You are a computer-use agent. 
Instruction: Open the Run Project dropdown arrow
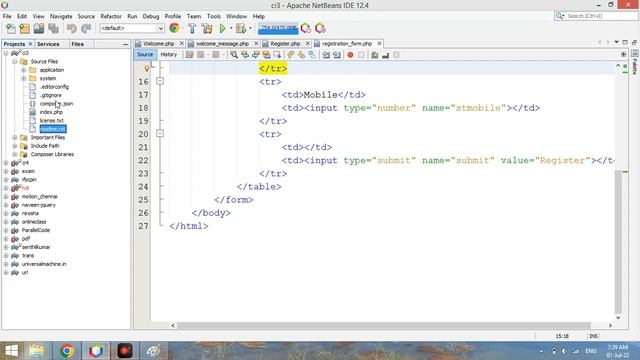(231, 28)
